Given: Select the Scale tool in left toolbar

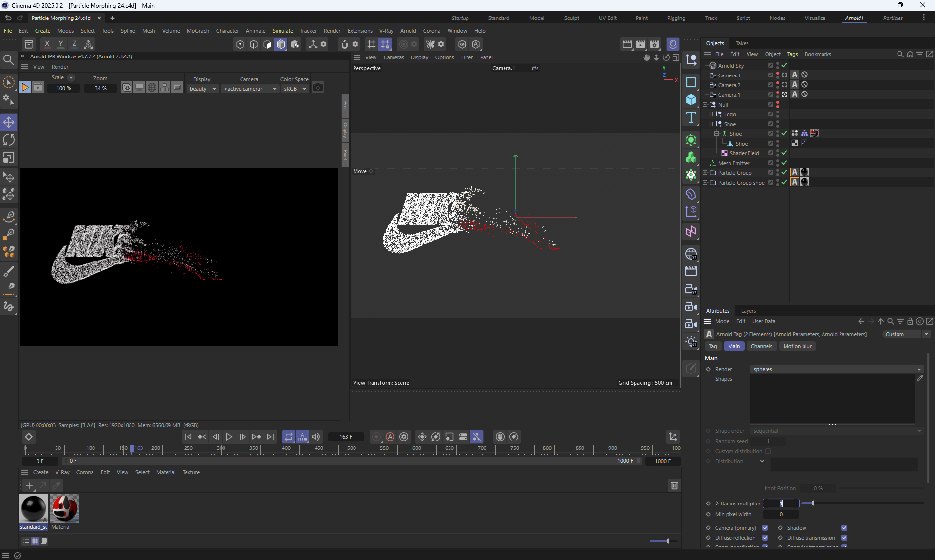Looking at the screenshot, I should coord(9,158).
